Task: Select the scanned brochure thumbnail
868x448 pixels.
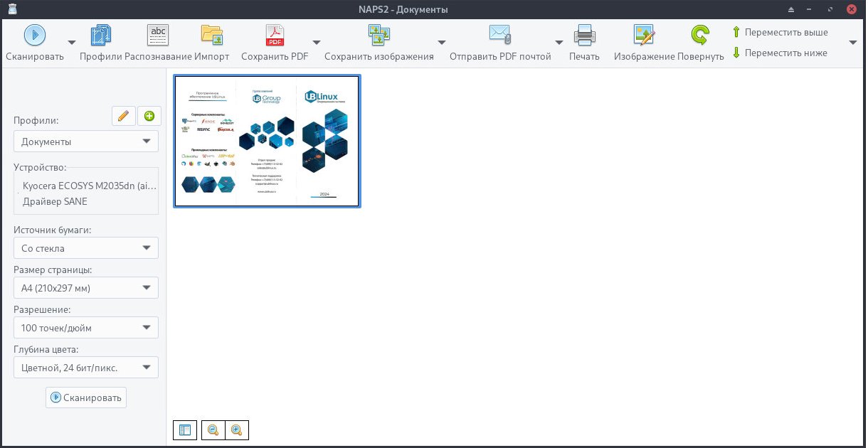Action: (267, 141)
